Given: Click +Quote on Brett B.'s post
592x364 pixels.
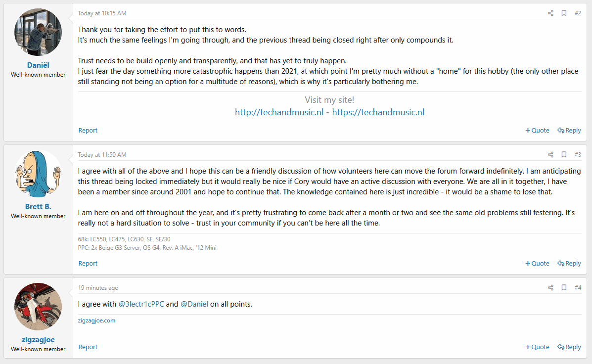Looking at the screenshot, I should (537, 263).
